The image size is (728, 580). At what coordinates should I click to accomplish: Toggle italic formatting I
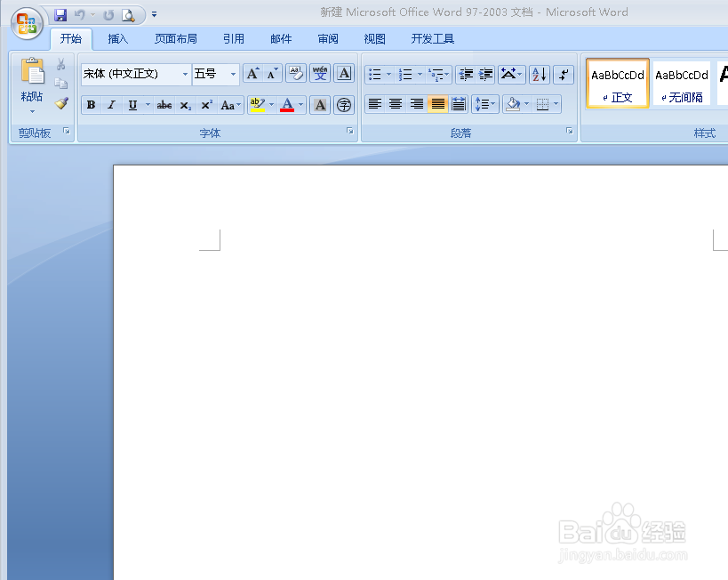(111, 105)
